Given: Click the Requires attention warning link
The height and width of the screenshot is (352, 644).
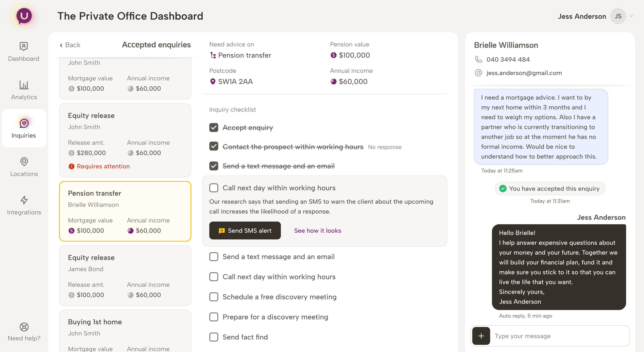Looking at the screenshot, I should pyautogui.click(x=103, y=166).
